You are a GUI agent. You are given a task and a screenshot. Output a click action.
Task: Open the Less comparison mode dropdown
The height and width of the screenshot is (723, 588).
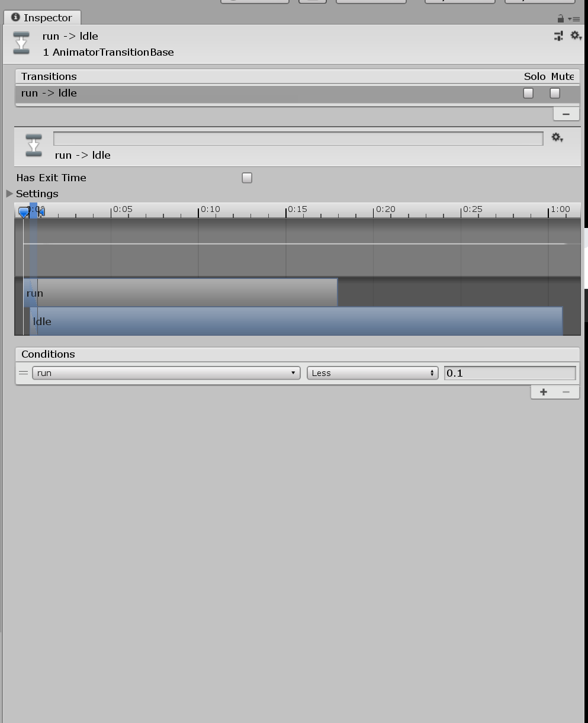[x=372, y=373]
